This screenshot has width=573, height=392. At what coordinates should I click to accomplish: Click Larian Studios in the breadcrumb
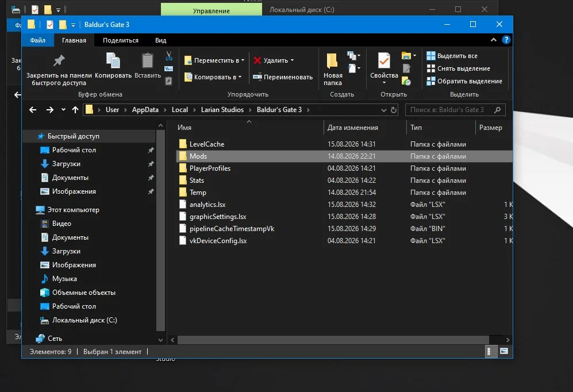222,110
